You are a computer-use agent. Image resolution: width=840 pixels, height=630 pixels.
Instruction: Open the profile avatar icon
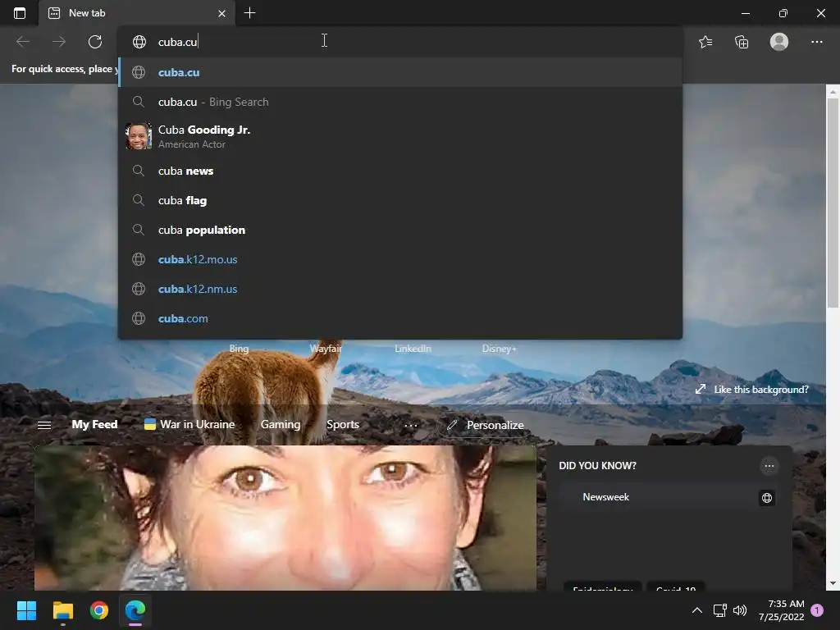tap(779, 42)
